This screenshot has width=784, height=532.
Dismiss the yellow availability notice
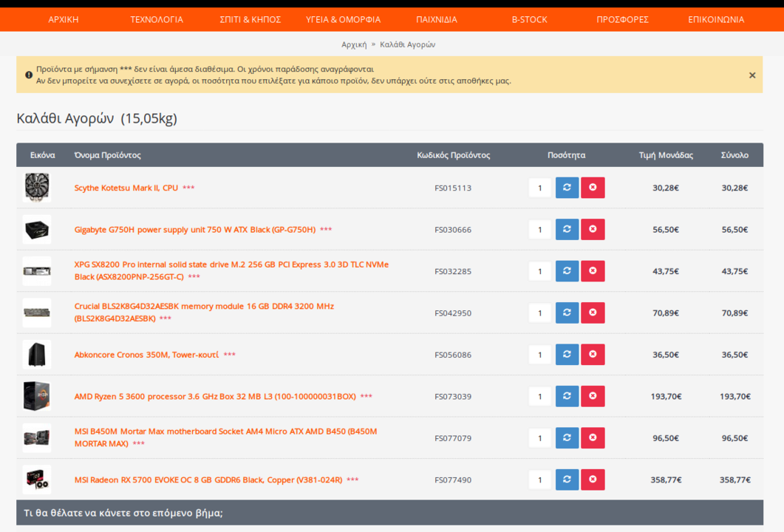752,75
